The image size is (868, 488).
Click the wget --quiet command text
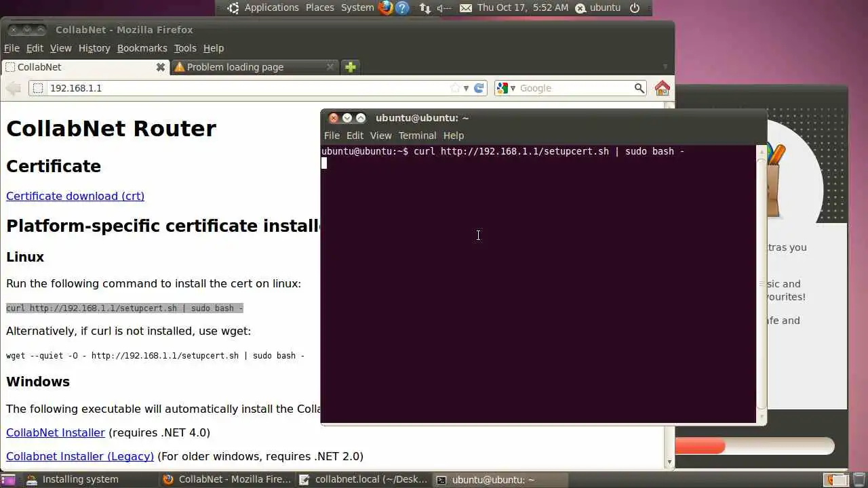tap(155, 356)
